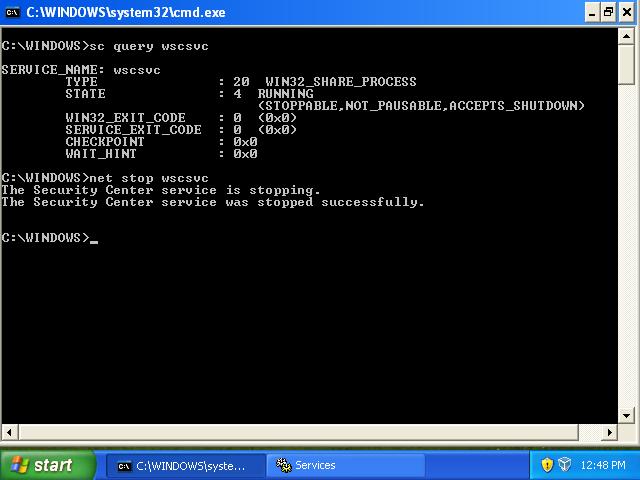
Task: Click the 'SERVICE_NAME: wscsvc' line
Action: tap(81, 70)
